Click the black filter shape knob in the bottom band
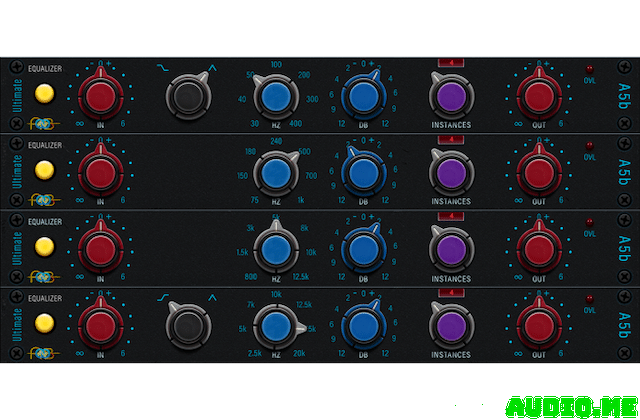This screenshot has width=640, height=420. (186, 323)
